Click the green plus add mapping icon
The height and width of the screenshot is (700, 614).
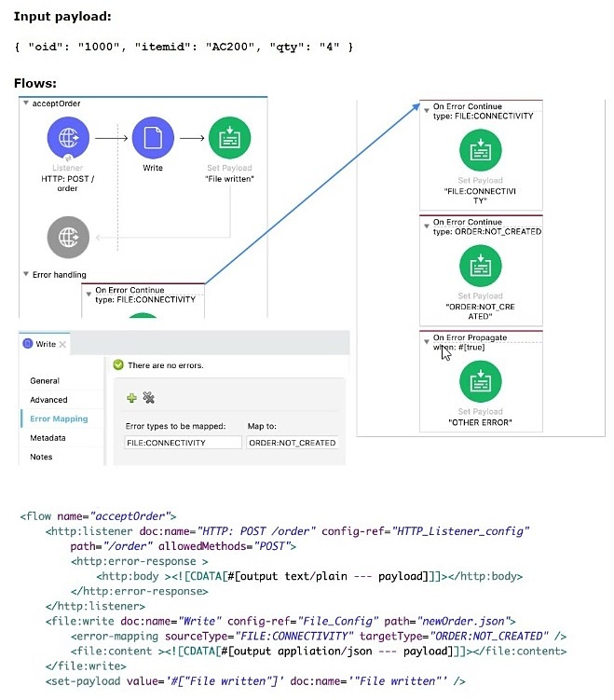pyautogui.click(x=131, y=398)
